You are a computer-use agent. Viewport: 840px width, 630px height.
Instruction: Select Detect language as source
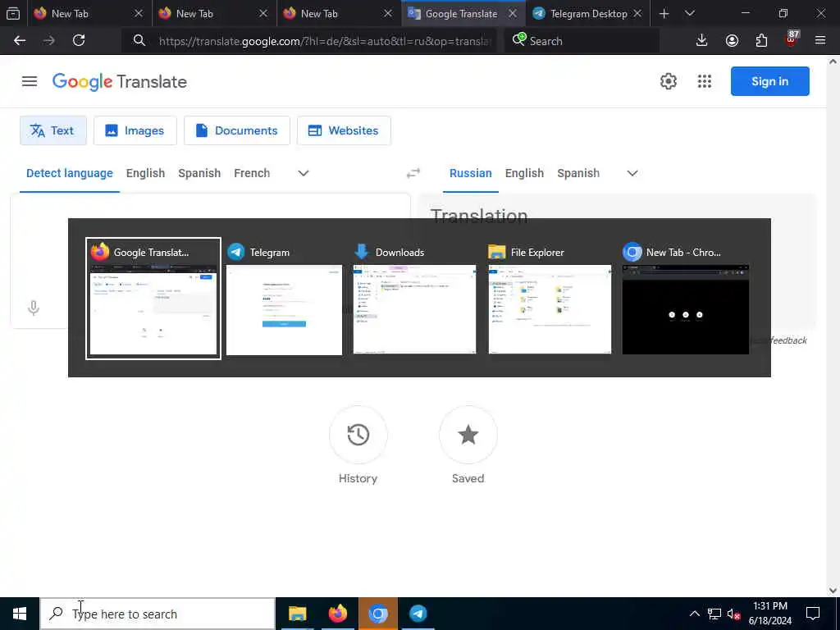pos(70,173)
